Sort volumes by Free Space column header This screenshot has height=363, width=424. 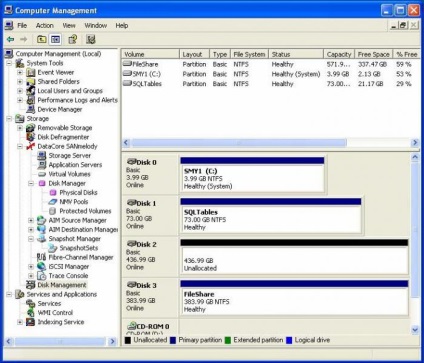pyautogui.click(x=374, y=54)
